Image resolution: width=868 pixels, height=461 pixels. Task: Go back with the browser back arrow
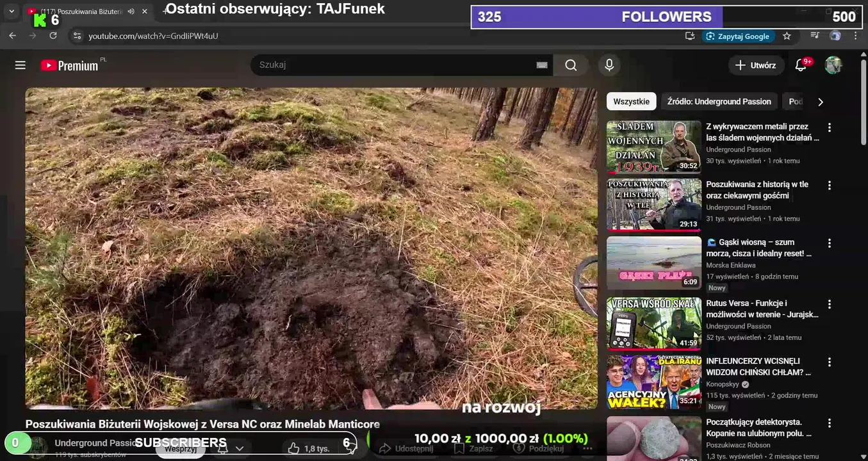click(12, 36)
